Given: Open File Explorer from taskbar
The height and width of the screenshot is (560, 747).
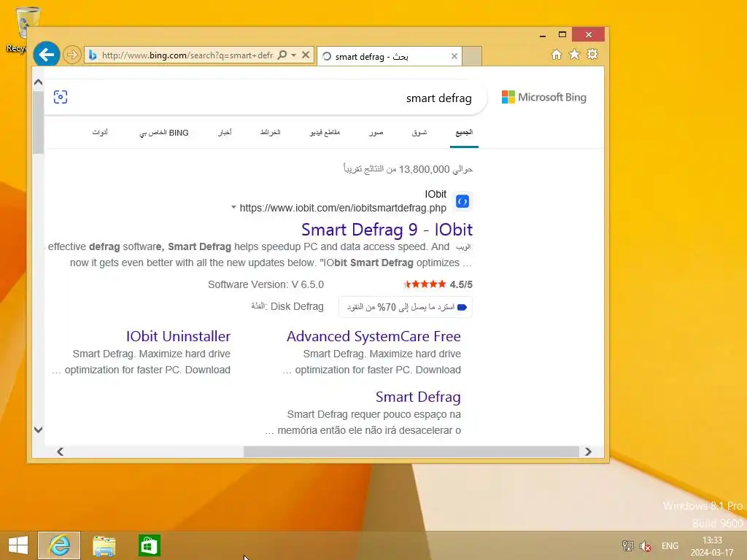Looking at the screenshot, I should pyautogui.click(x=104, y=545).
